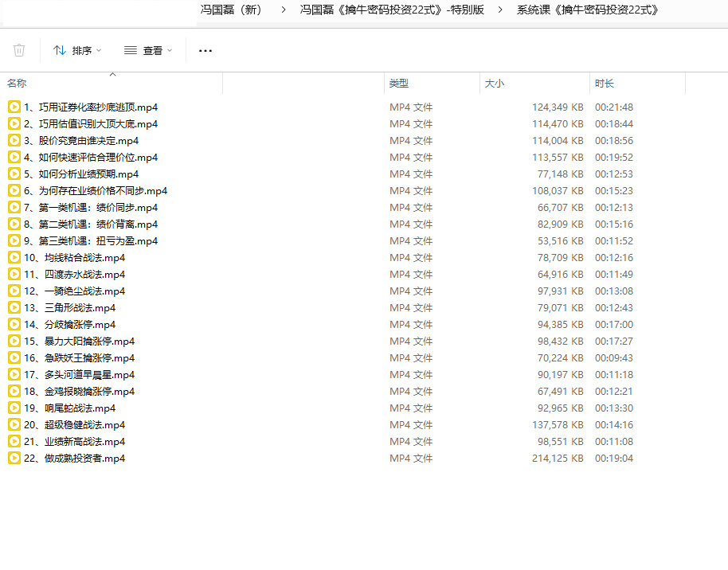Screen dimensions: 728x570
Task: Click duration value 00:19:04
Action: (x=614, y=458)
